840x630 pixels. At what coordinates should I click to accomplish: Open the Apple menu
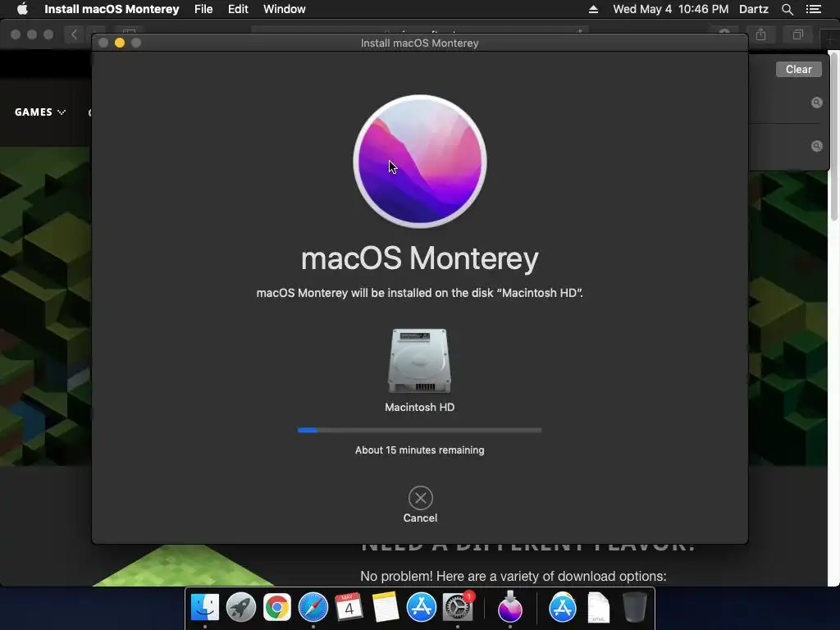[x=22, y=9]
